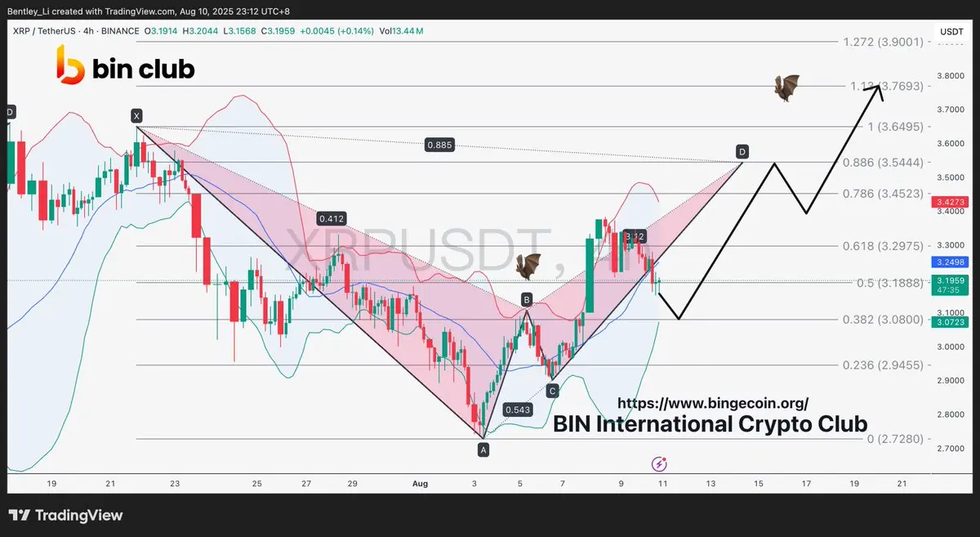Click the Vol 13.44M volume readout
The image size is (980, 537).
(402, 31)
